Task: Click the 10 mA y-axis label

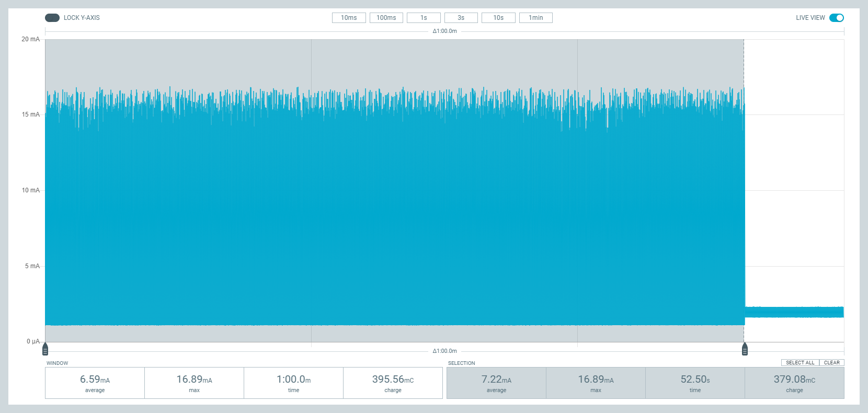Action: tap(30, 190)
